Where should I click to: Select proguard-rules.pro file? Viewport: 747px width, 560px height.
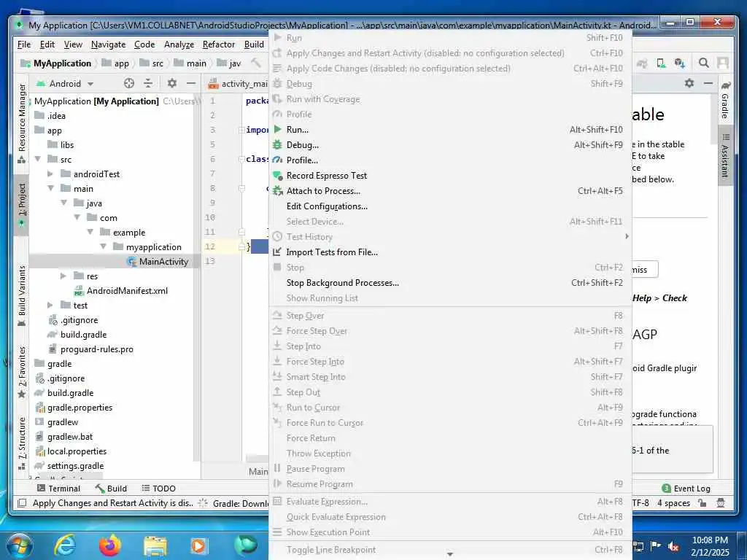click(x=91, y=349)
